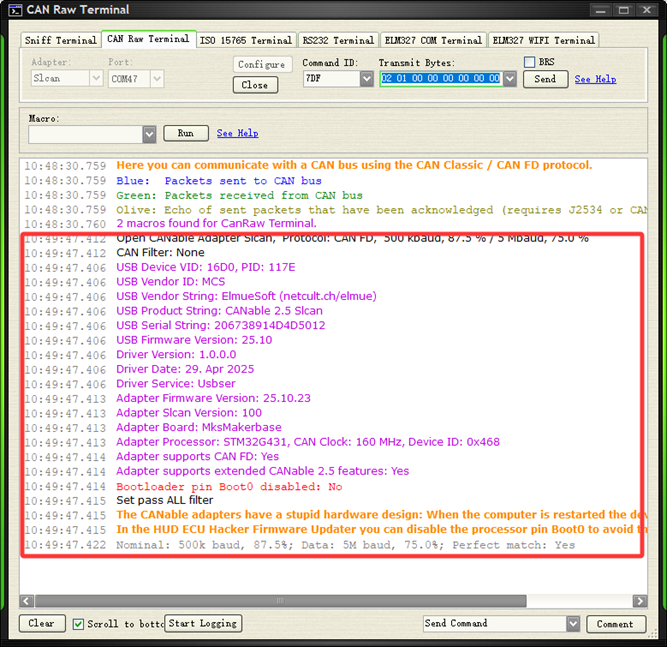
Task: Click 'Blue: Packets sent to CAN bus' line
Action: click(219, 181)
